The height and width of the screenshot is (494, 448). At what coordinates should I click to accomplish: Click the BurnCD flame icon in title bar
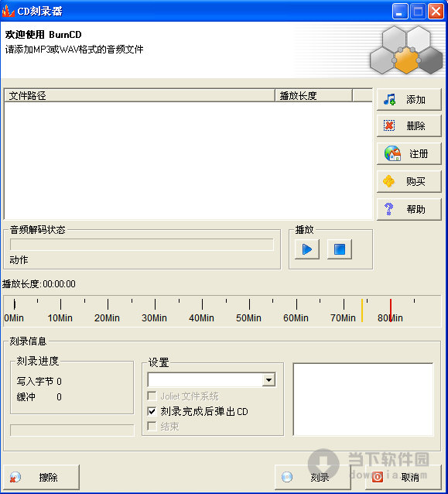coord(9,11)
